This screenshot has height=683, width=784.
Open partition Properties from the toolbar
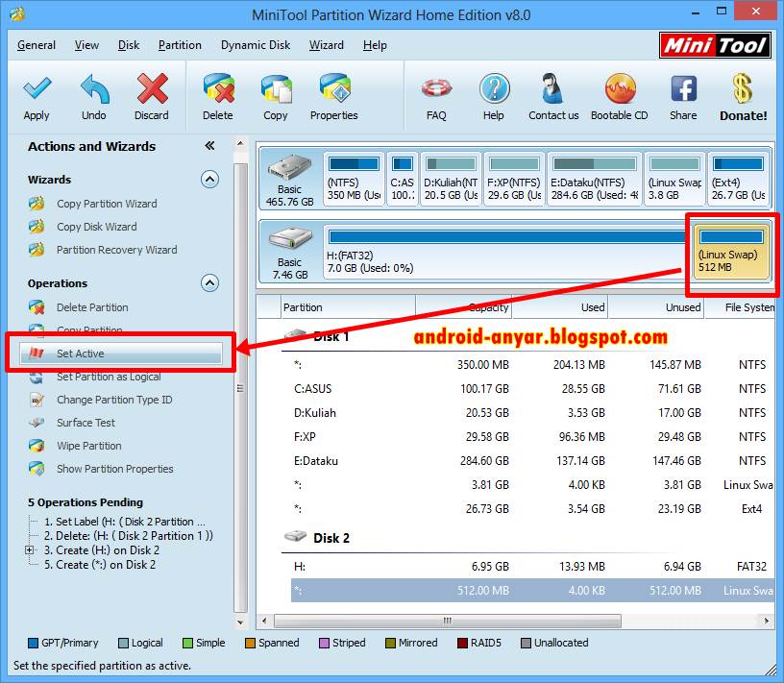(334, 88)
